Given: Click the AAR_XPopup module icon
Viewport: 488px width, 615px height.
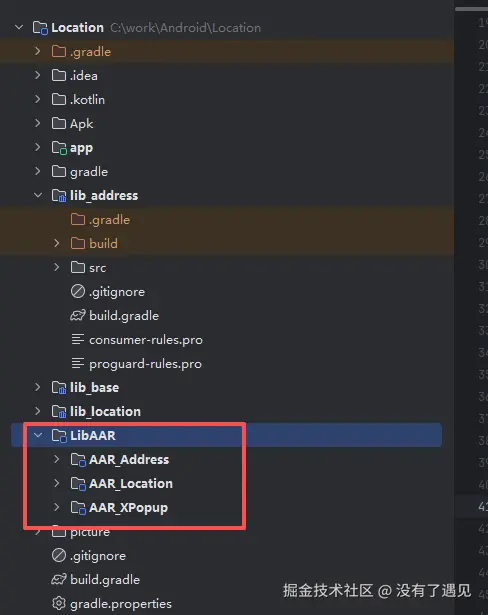Looking at the screenshot, I should [78, 508].
